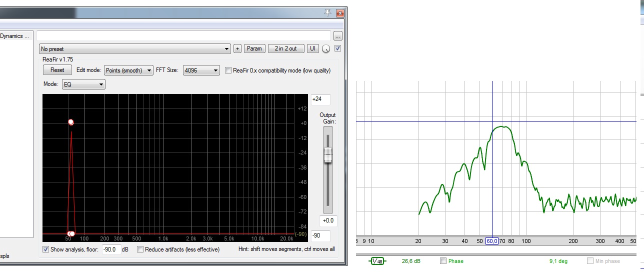This screenshot has width=644, height=272.
Task: Click the -90 graph bottom range field
Action: [x=320, y=235]
